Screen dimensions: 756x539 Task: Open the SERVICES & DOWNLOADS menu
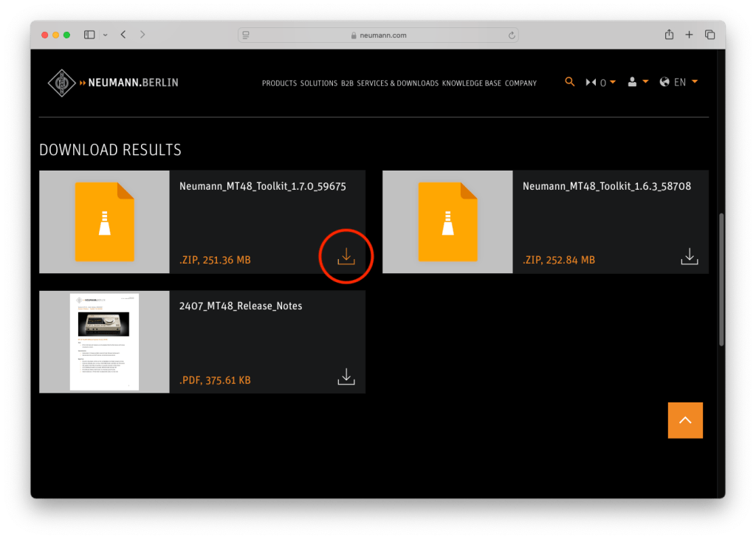pyautogui.click(x=398, y=83)
